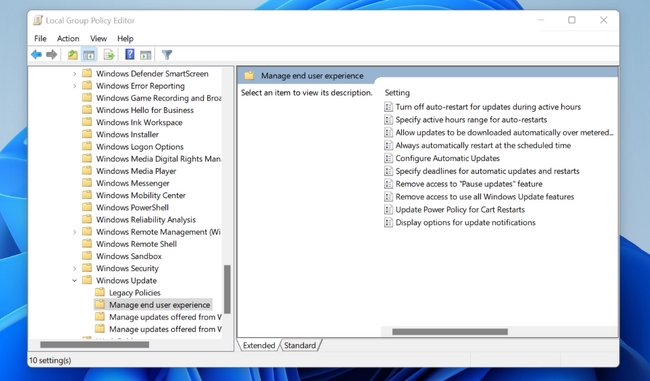This screenshot has width=650, height=381.
Task: Click the Windows PowerShell folder icon
Action: coord(87,207)
